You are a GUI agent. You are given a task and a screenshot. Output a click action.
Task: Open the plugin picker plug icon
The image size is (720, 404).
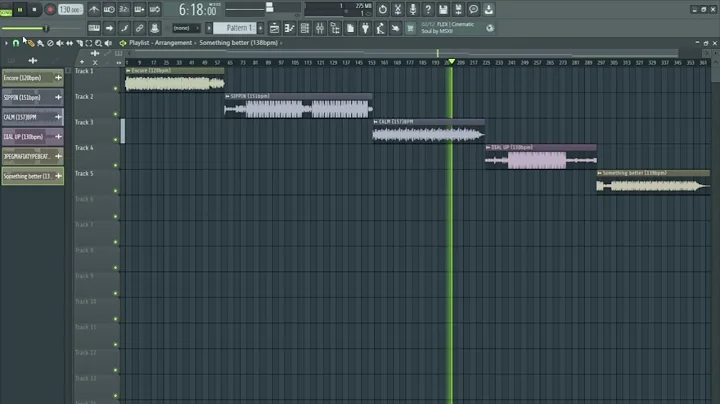point(365,28)
